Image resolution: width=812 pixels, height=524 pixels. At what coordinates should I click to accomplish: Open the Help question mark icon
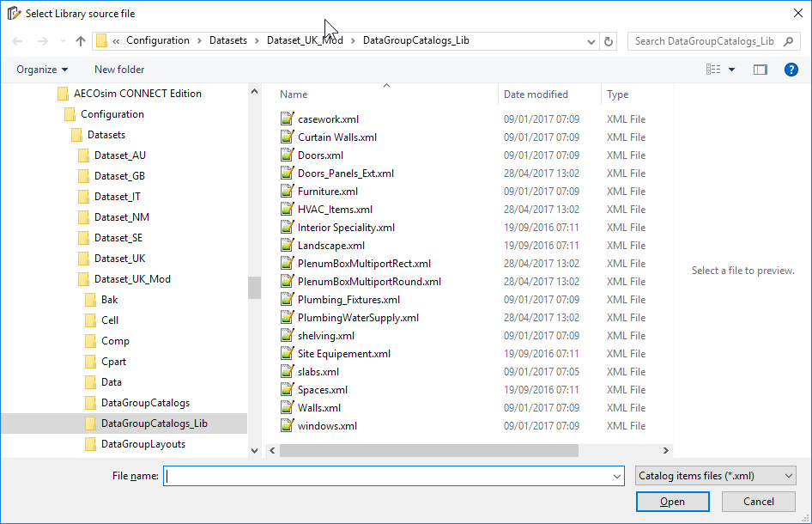(791, 70)
